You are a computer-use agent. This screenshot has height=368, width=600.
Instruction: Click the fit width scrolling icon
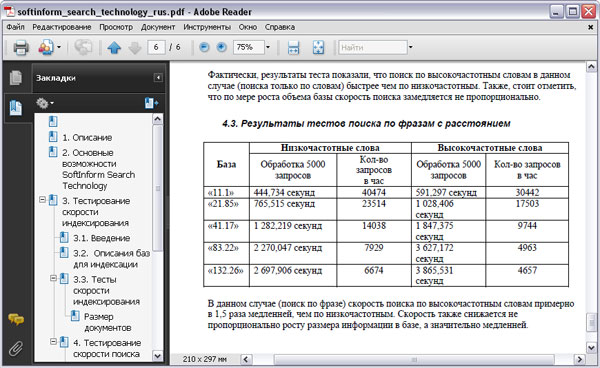[x=293, y=47]
